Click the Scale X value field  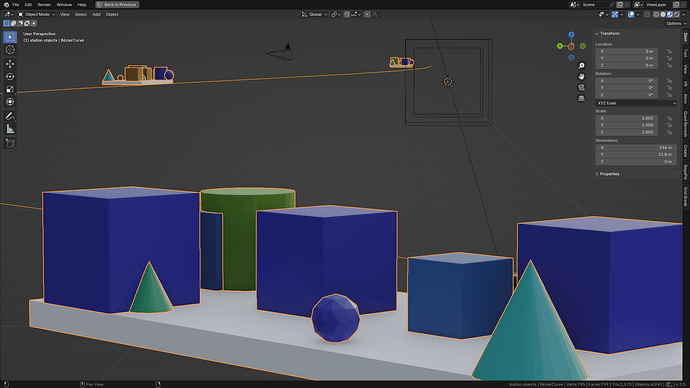tap(627, 118)
